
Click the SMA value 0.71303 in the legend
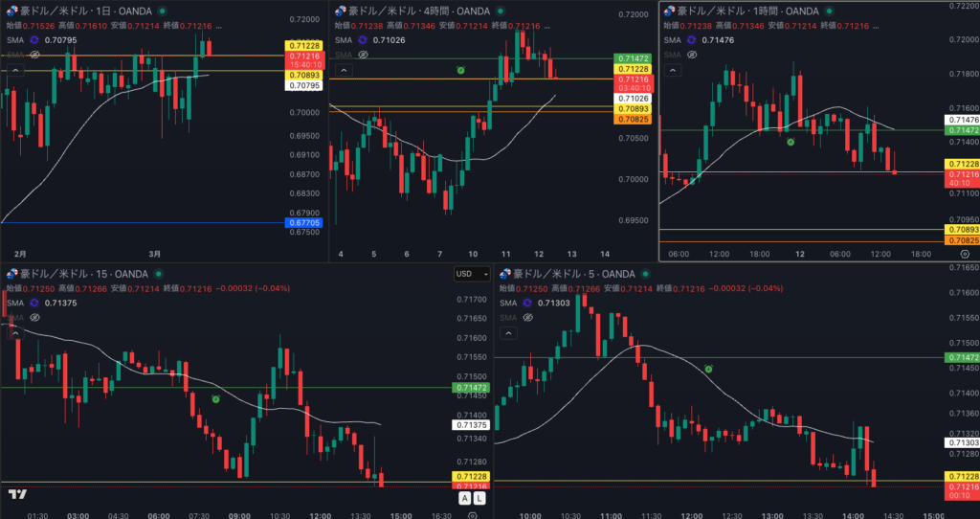(553, 303)
